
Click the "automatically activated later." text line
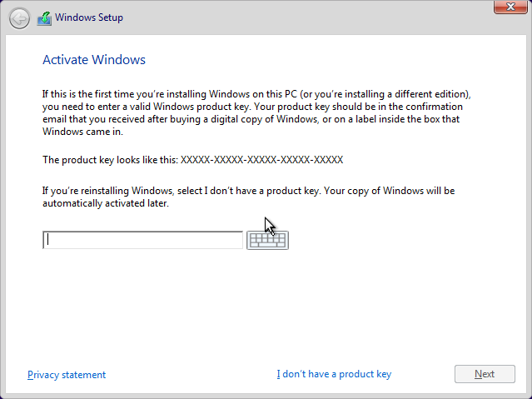point(106,203)
